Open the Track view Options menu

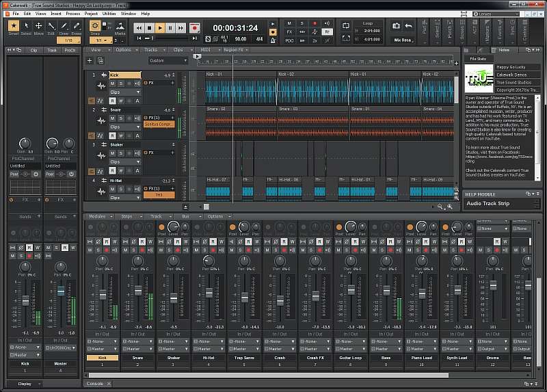pos(126,50)
